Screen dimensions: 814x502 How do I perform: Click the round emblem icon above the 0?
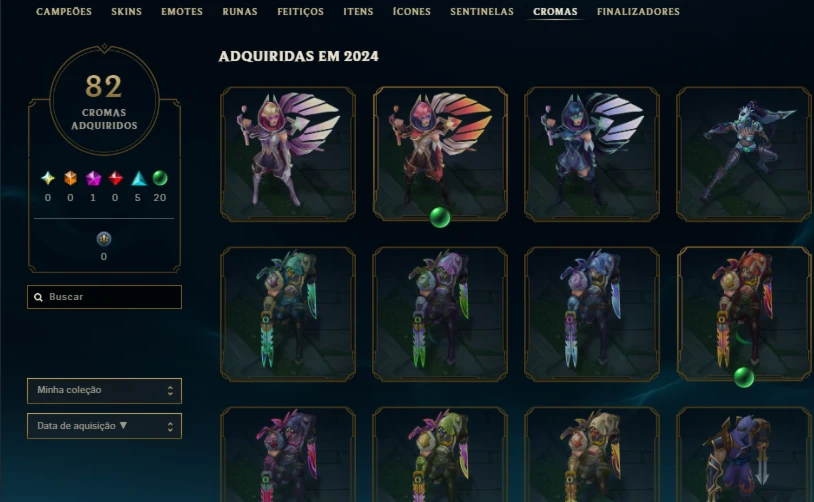pos(104,239)
